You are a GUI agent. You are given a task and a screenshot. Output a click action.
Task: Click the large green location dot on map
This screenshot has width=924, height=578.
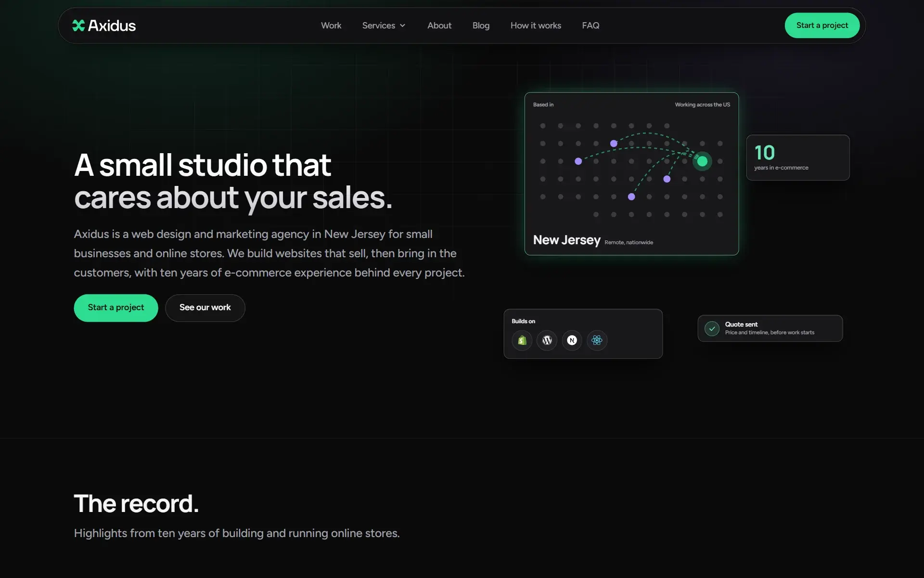pyautogui.click(x=702, y=161)
